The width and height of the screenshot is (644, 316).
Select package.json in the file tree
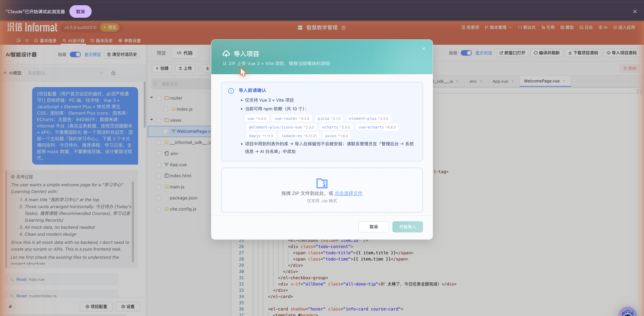pyautogui.click(x=183, y=198)
